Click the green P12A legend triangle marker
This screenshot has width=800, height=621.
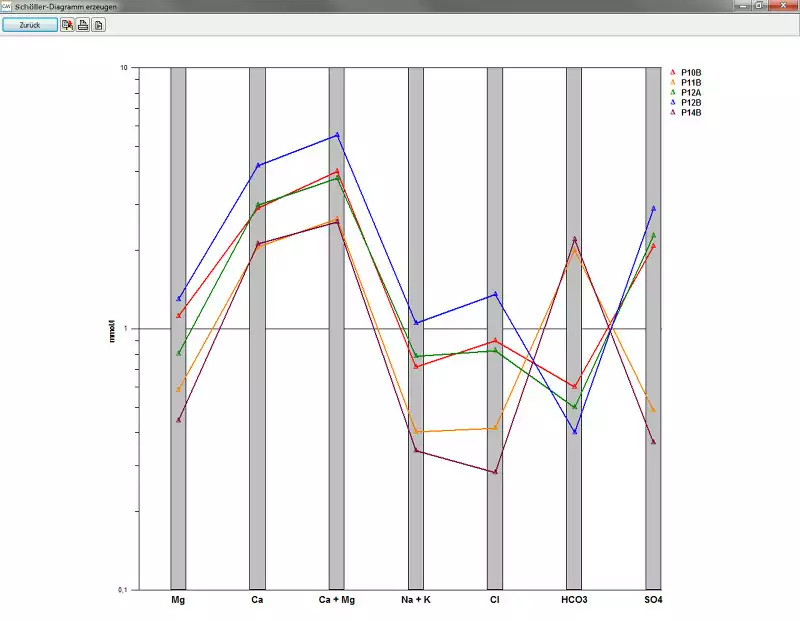tap(672, 93)
